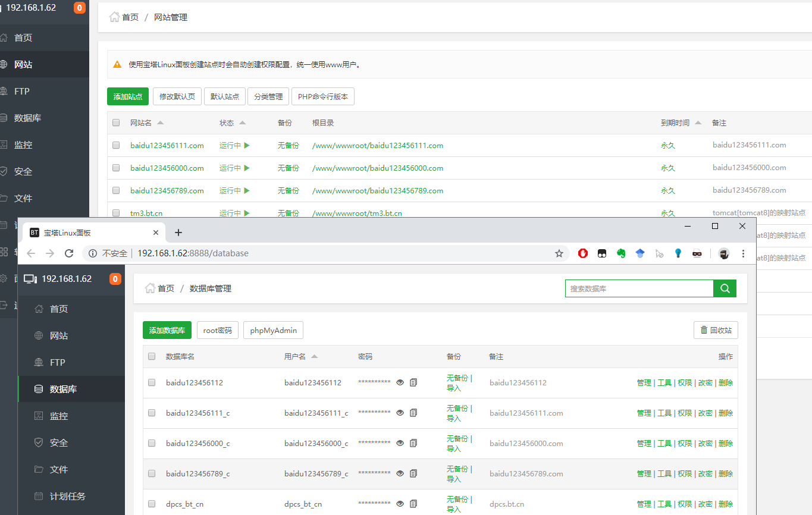Image resolution: width=812 pixels, height=515 pixels.
Task: Click the green 添加数据库 button
Action: coord(167,330)
